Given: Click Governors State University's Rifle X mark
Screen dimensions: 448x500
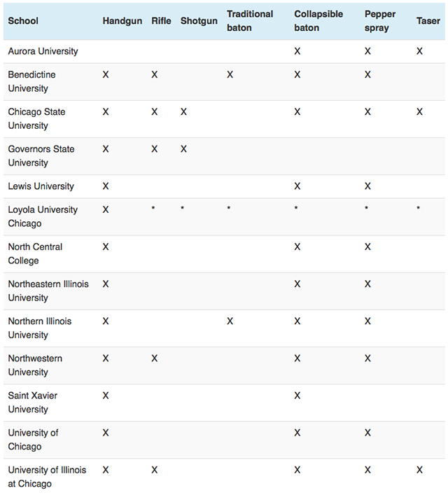Looking at the screenshot, I should coord(155,149).
